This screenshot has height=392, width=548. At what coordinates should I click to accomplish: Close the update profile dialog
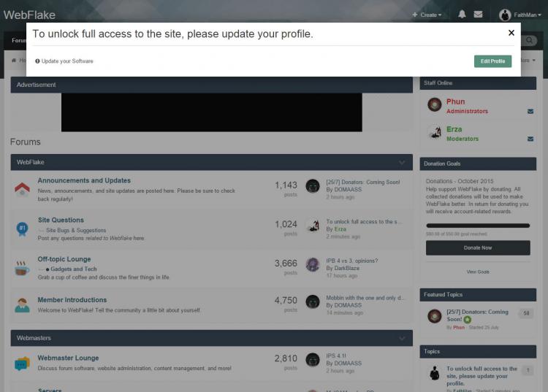click(x=511, y=33)
